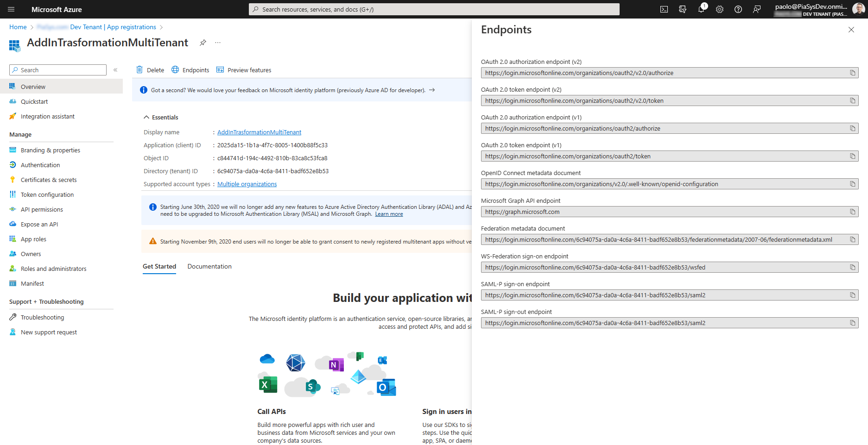Open Cloud Shell icon in top bar
The width and height of the screenshot is (868, 445).
664,9
